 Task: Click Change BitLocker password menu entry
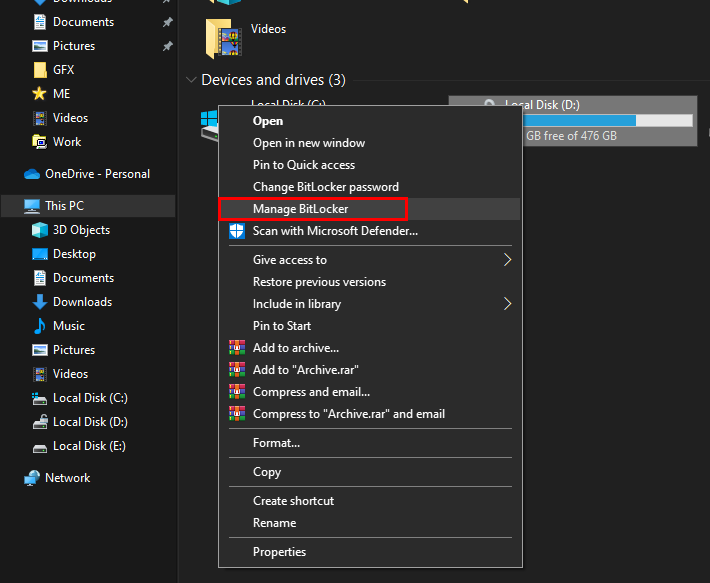click(325, 187)
